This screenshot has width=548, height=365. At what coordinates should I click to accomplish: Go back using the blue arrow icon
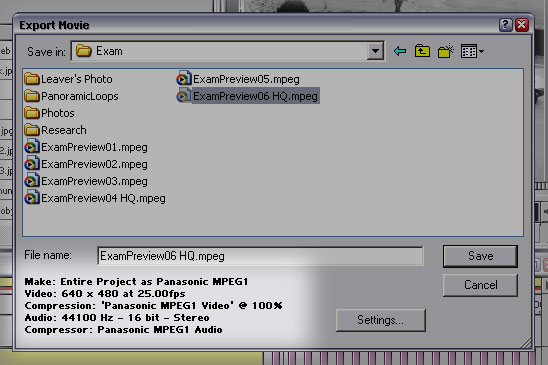pyautogui.click(x=400, y=51)
